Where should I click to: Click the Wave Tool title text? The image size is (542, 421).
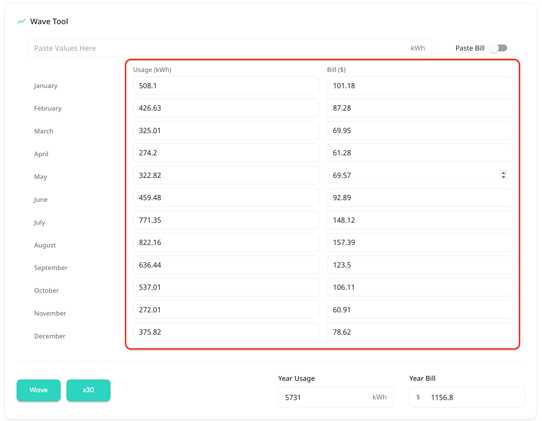(x=49, y=21)
